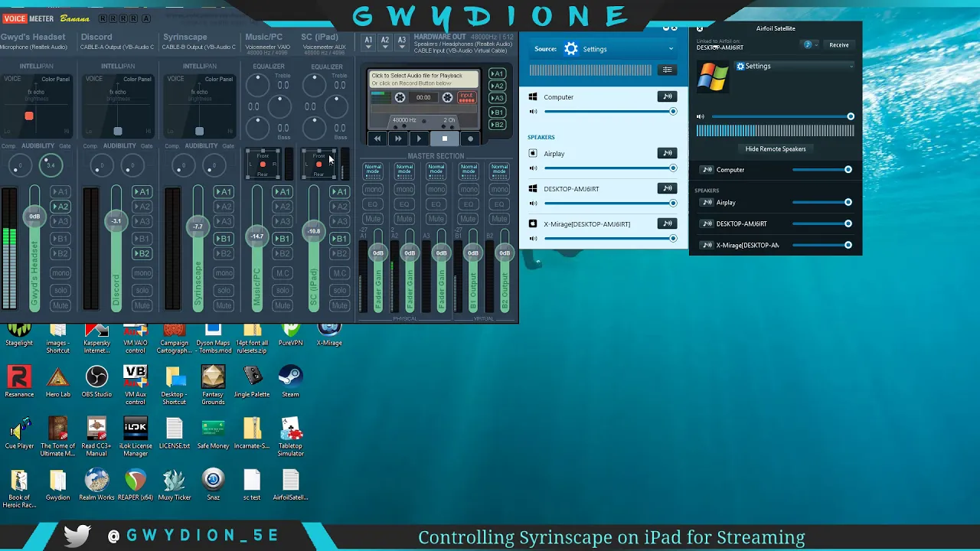The width and height of the screenshot is (980, 551).
Task: Click the cassette rewind button in Voicemeeter
Action: (377, 139)
